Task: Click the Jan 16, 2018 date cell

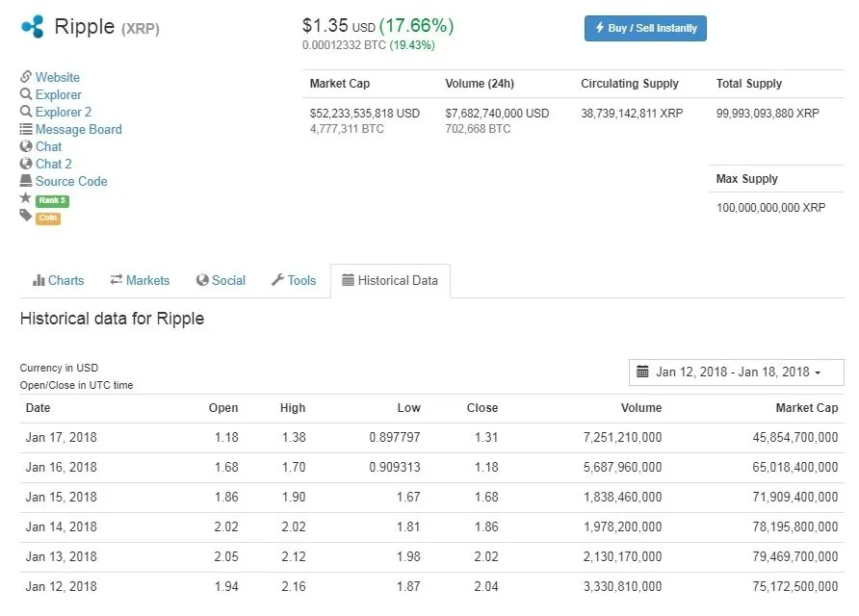Action: [x=62, y=467]
